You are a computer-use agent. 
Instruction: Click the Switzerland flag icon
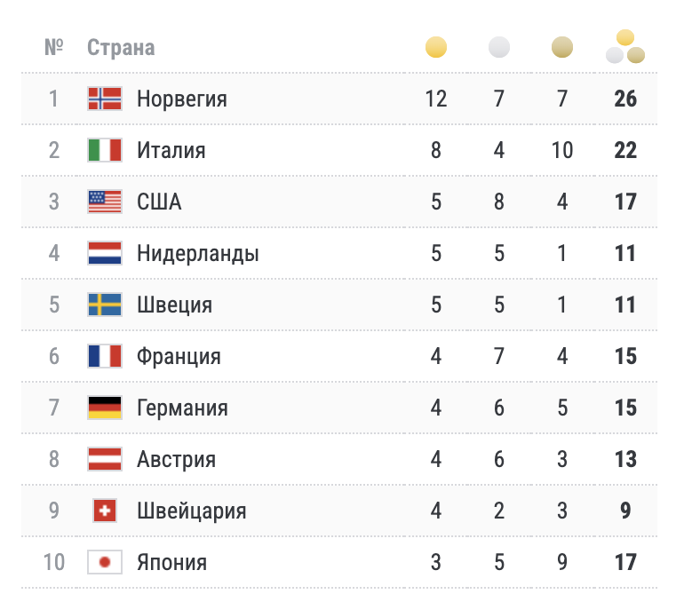coord(105,511)
